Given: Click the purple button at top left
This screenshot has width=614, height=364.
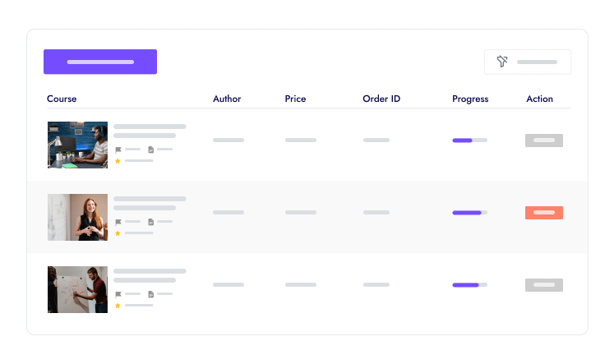Looking at the screenshot, I should (x=100, y=62).
